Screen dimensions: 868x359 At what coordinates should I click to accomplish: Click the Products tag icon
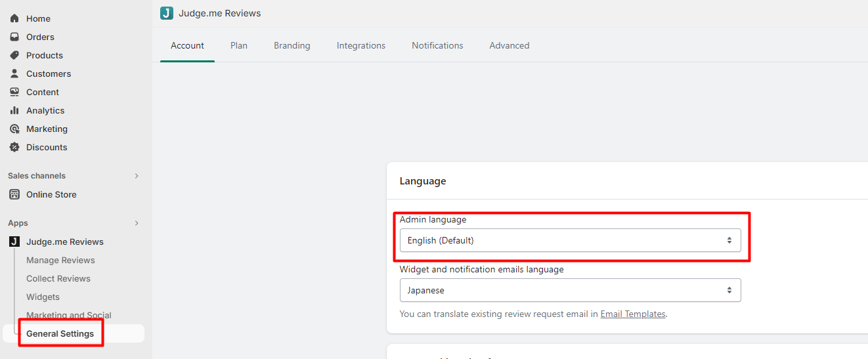tap(14, 55)
